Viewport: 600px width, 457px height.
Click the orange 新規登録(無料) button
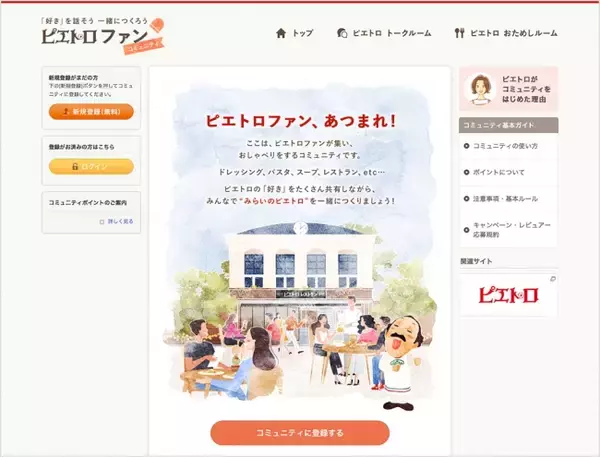tap(91, 111)
